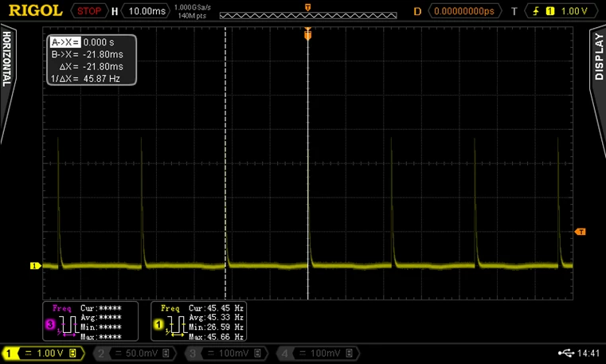Click the Avg 45.33 Hz reading
The height and width of the screenshot is (364, 606).
[216, 318]
